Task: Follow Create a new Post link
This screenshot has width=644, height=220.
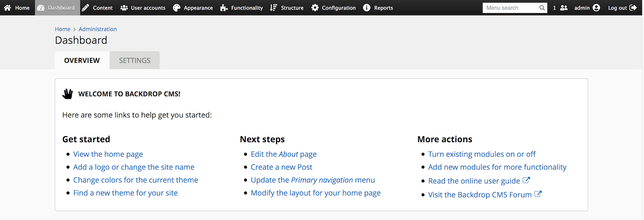Action: click(x=282, y=167)
